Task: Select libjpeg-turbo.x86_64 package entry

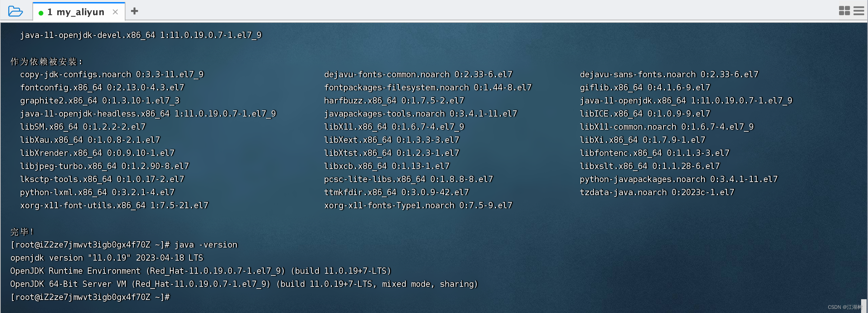Action: click(x=105, y=166)
